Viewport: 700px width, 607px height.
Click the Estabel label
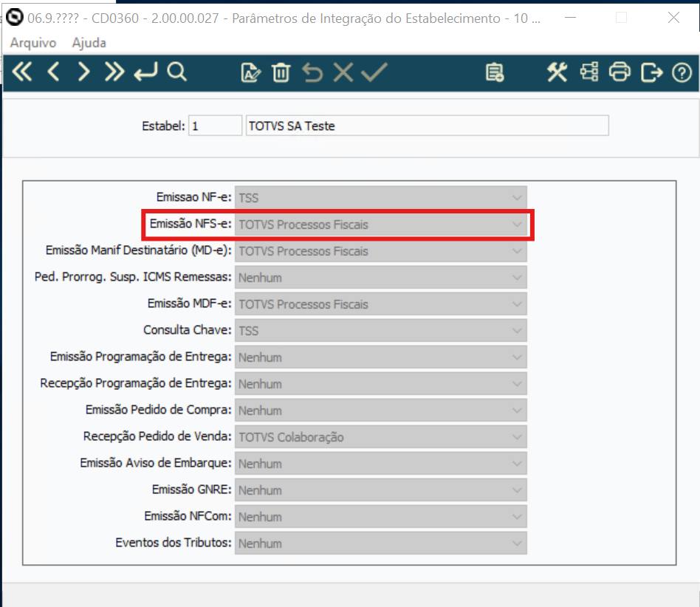coord(163,126)
